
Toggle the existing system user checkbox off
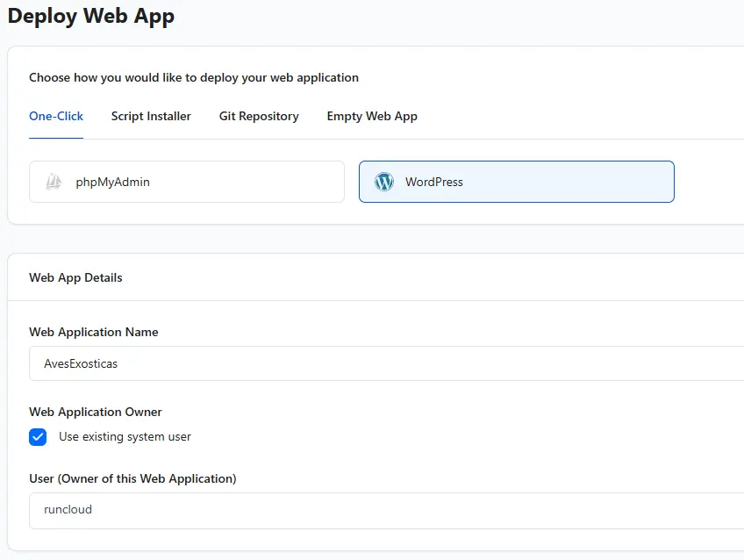coord(38,436)
